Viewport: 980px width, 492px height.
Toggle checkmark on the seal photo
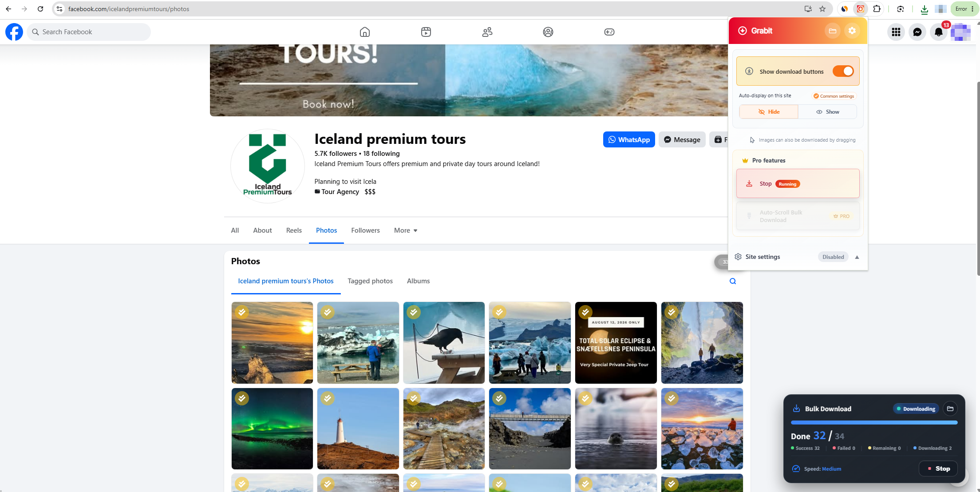point(585,398)
